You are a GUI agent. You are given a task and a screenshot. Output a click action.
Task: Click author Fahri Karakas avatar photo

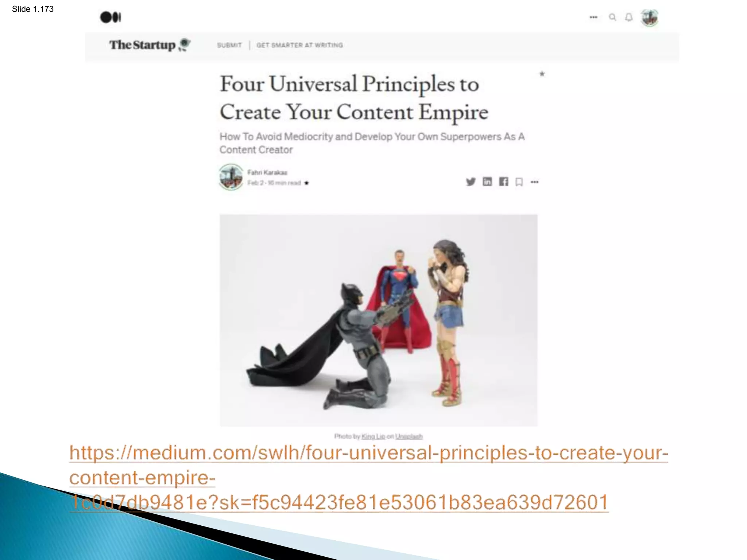[231, 177]
